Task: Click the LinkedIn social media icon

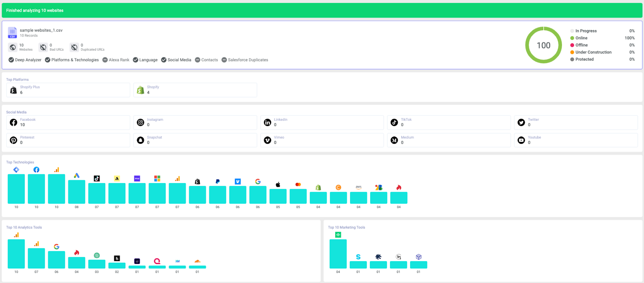Action: coord(267,122)
